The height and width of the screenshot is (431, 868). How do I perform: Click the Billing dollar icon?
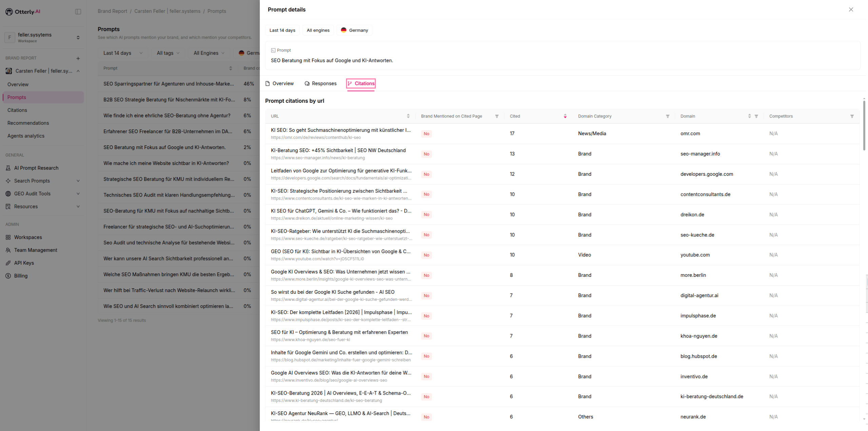point(8,276)
